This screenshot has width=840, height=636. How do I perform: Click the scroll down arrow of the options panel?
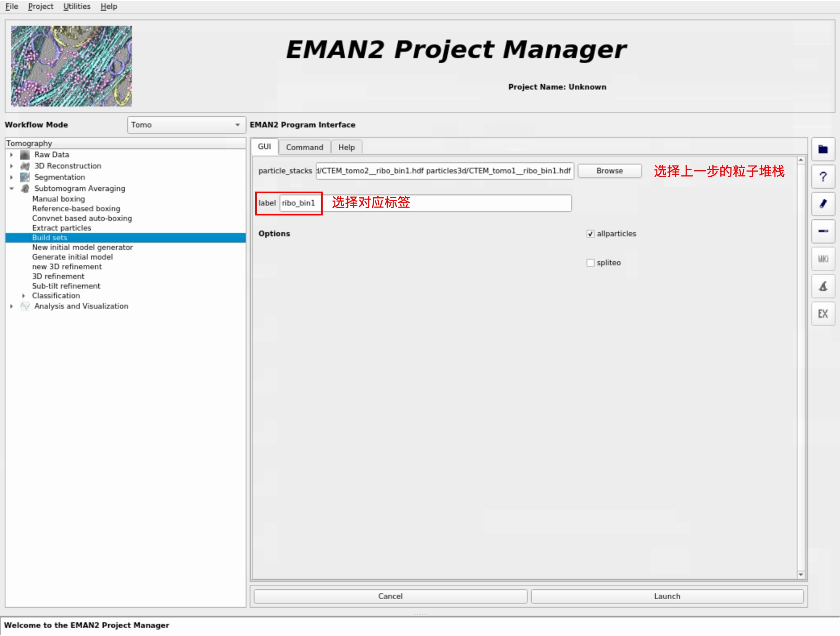coord(801,575)
